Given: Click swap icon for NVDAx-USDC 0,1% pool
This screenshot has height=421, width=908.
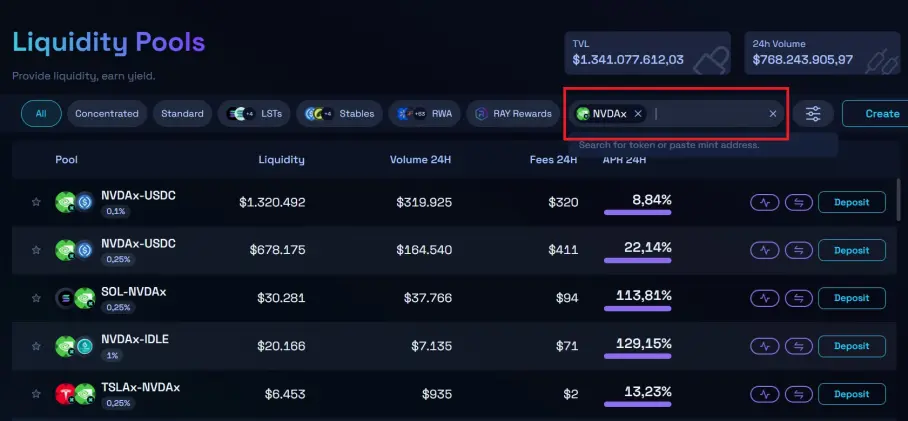Looking at the screenshot, I should click(x=799, y=203).
